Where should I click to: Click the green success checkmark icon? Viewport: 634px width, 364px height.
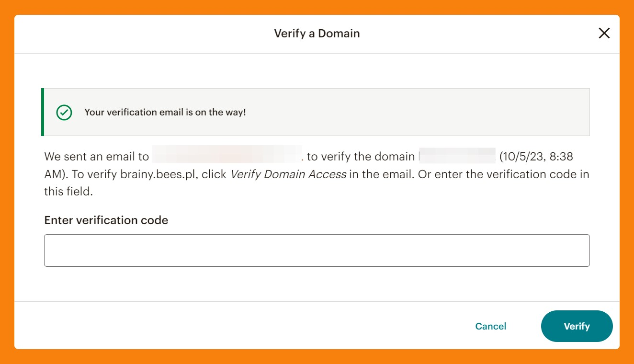pos(64,113)
